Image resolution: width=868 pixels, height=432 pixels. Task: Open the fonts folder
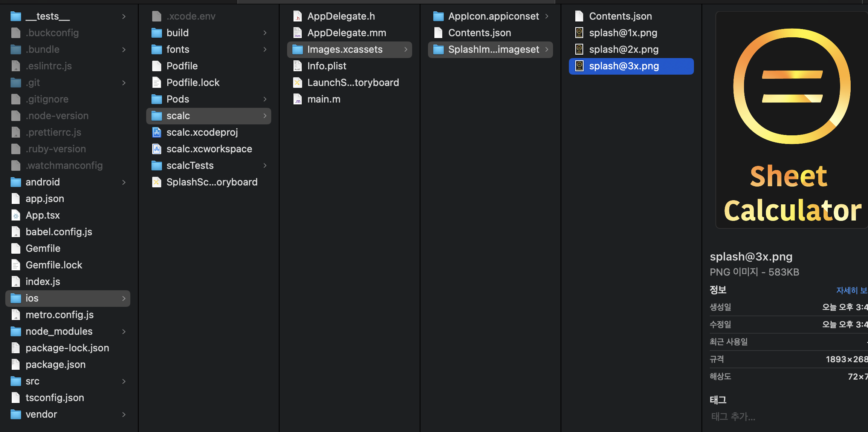[178, 49]
